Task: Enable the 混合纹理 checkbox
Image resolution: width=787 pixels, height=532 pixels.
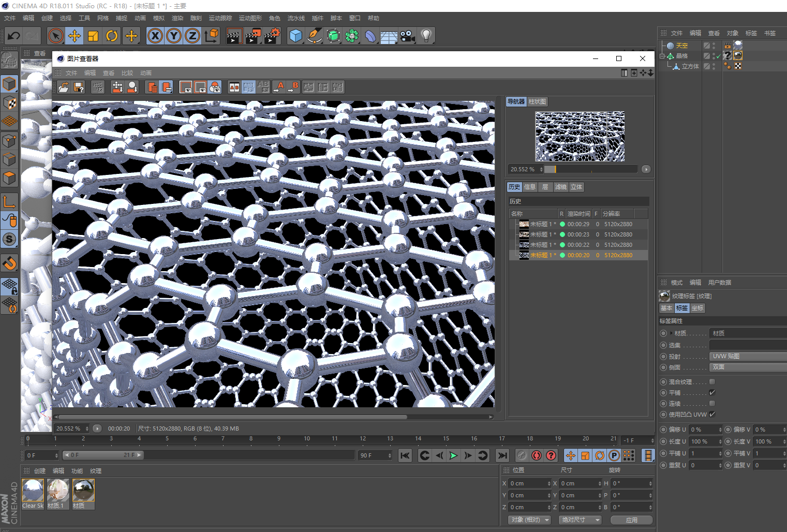Action: coord(712,381)
